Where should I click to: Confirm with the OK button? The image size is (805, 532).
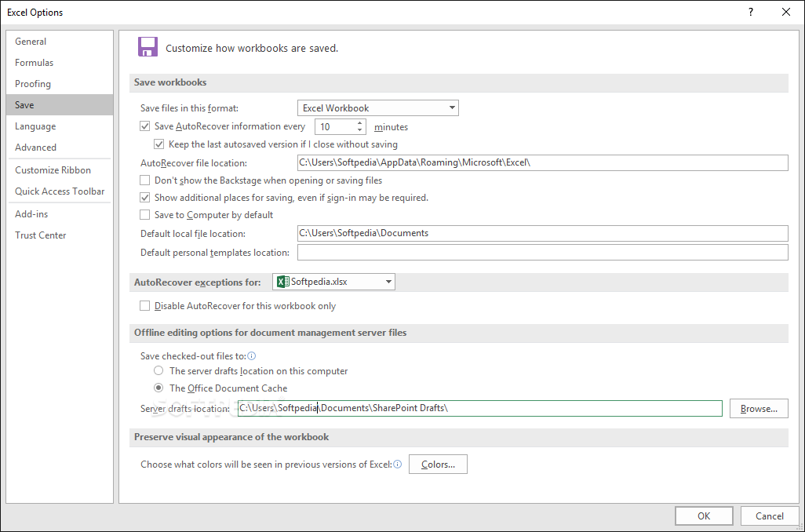(704, 516)
